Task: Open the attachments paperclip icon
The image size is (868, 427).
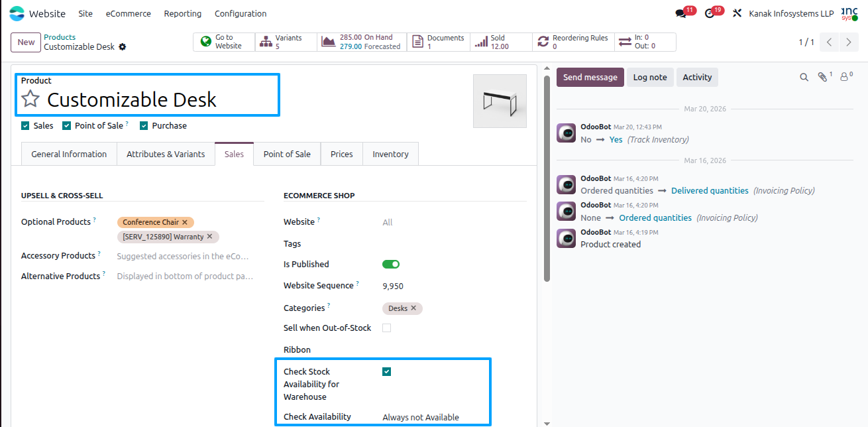Action: coord(822,77)
